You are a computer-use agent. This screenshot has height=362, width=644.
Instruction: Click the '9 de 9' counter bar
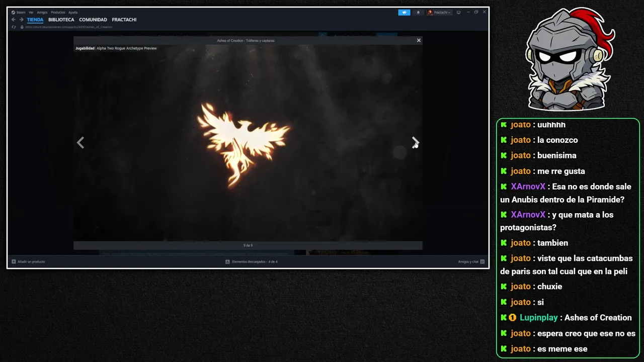248,245
